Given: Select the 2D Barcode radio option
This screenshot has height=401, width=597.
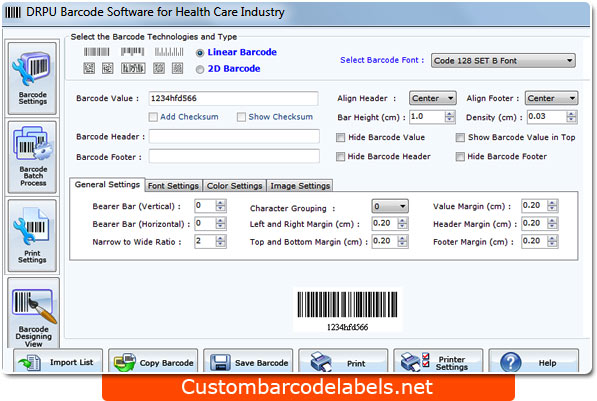Looking at the screenshot, I should [x=200, y=69].
